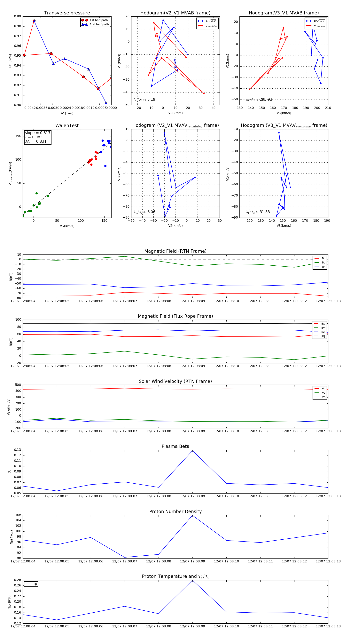Select the "Magnetic Field (RTN Frame)" title
The width and height of the screenshot is (351, 644).
tap(175, 251)
